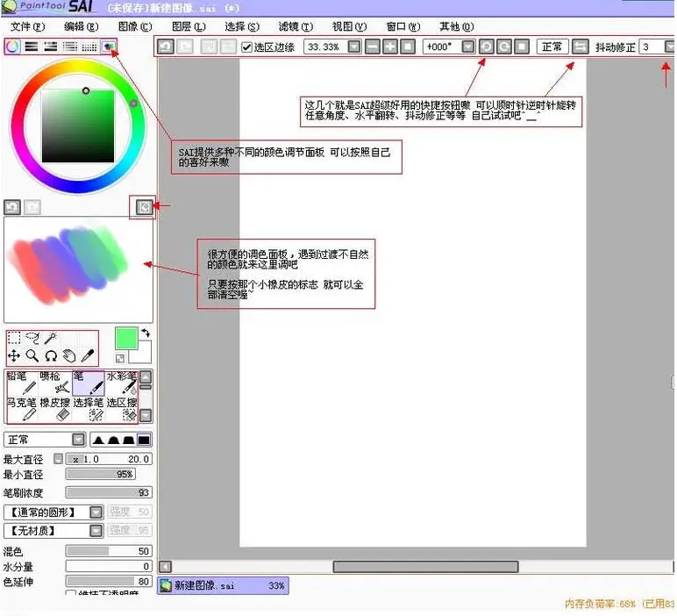Open the 最大直径 multiplier dropdown

(58, 459)
